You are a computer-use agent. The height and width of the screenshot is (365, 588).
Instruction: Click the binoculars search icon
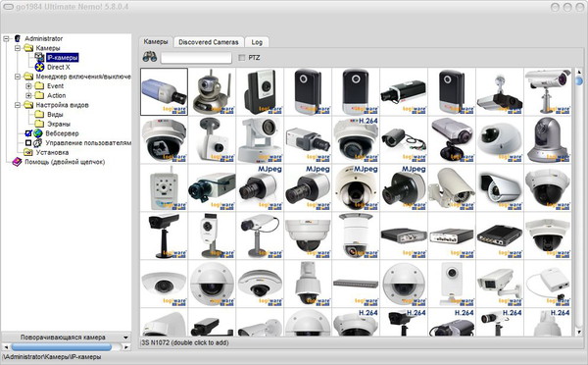click(149, 57)
